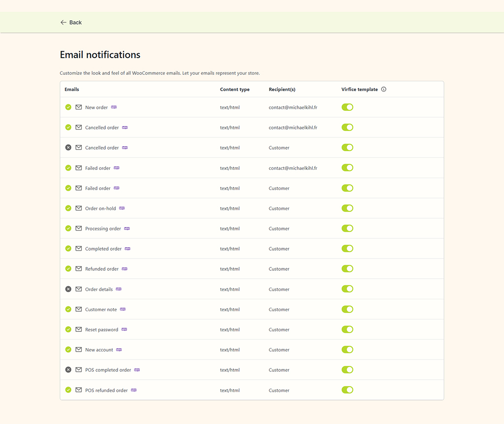Viewport: 504px width, 424px height.
Task: Click the green check status icon for Refunded order
Action: [x=68, y=269]
